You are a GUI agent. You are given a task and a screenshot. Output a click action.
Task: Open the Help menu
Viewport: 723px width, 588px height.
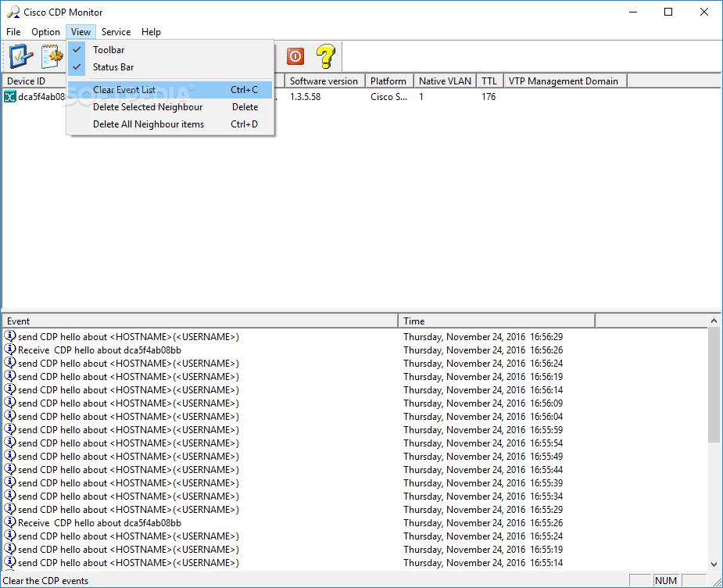[x=151, y=32]
